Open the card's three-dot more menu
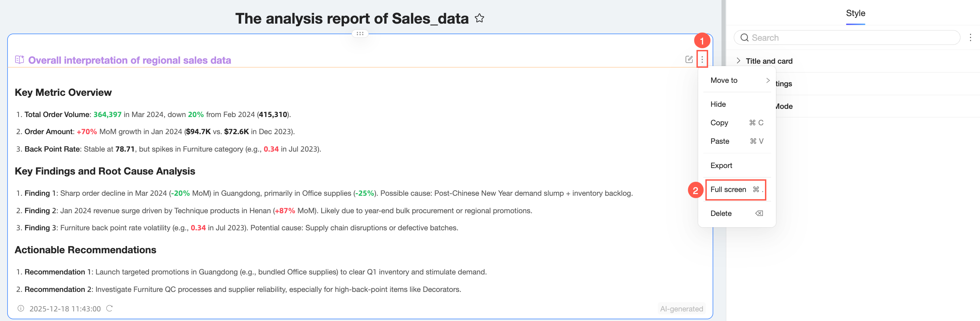Image resolution: width=980 pixels, height=321 pixels. [x=702, y=59]
